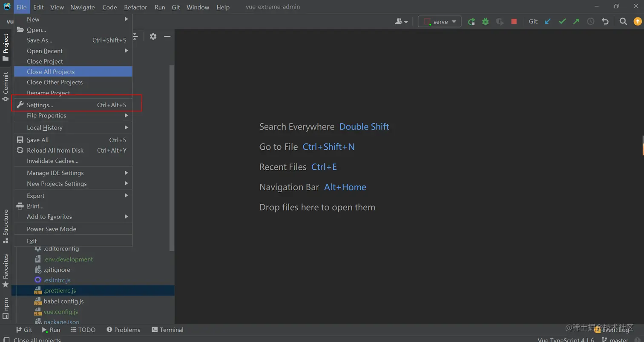Open the Git tool window at bottom
Viewport: 644px width, 342px height.
(24, 330)
